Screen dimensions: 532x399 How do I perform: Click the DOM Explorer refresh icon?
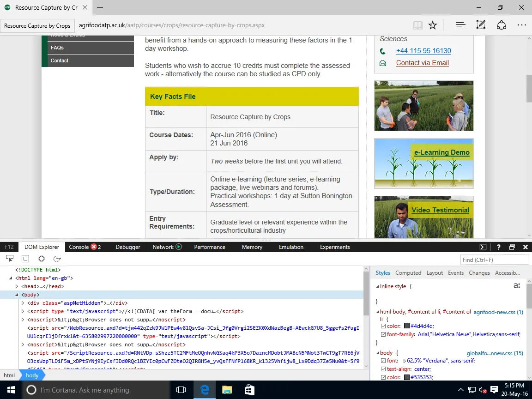tap(57, 259)
